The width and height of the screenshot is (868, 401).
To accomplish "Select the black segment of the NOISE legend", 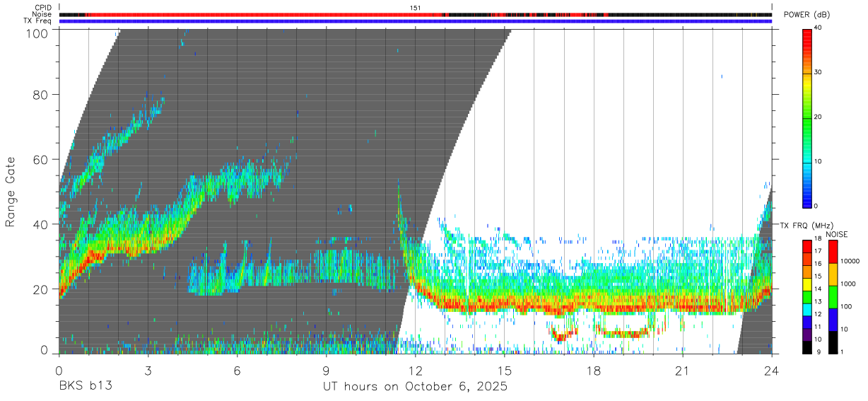I will coord(833,342).
